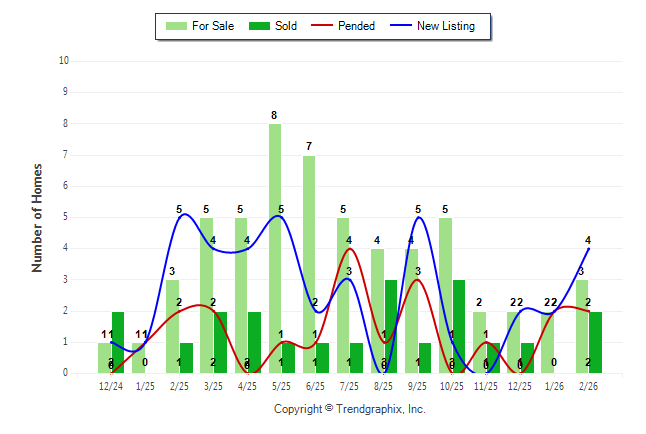Select the tallest For Sale bar at 5/25
Viewport: 646px width, 434px height.
(275, 248)
